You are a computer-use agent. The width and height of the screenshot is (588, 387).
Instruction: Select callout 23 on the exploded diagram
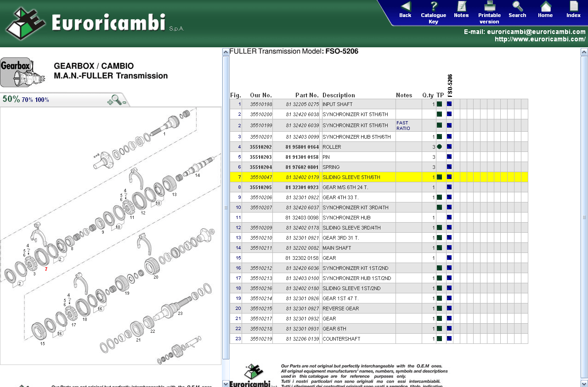tap(180, 314)
